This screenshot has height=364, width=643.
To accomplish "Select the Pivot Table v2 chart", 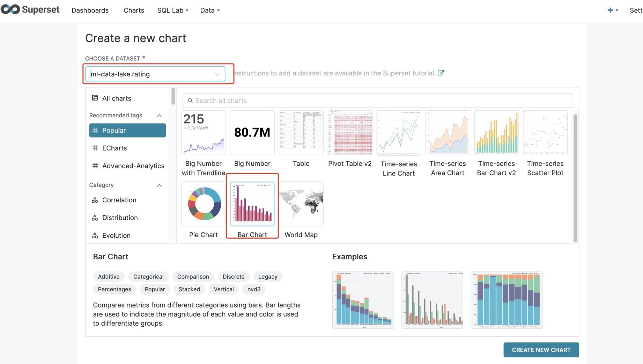I will 350,133.
